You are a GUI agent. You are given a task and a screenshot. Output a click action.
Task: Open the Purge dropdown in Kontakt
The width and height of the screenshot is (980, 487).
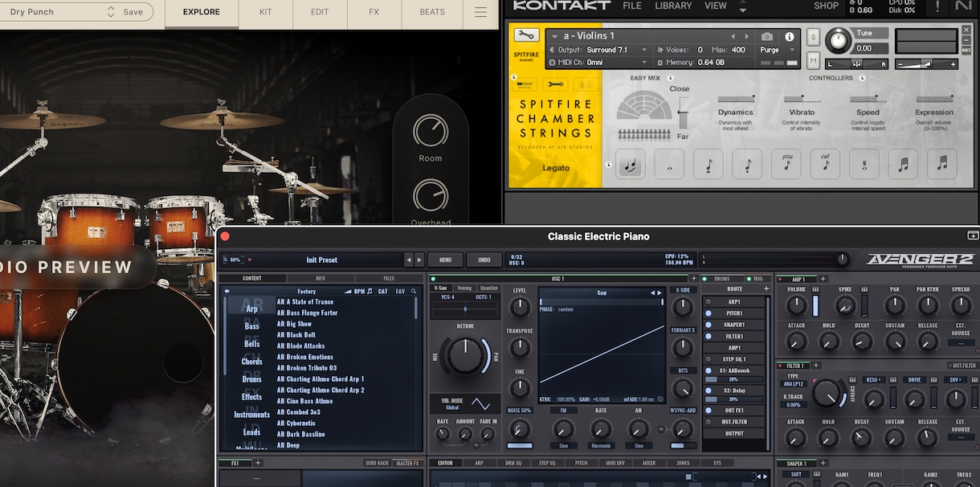[x=778, y=50]
